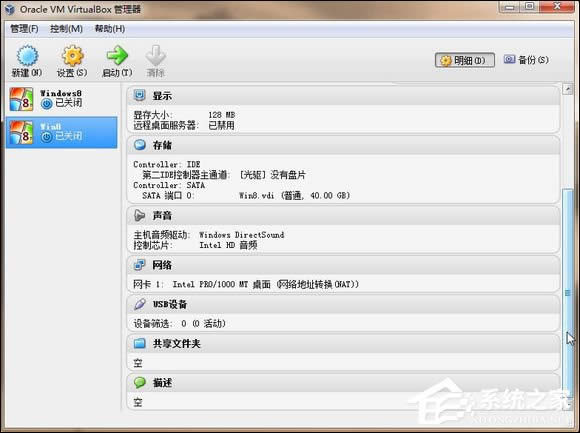The image size is (580, 433).
Task: Start the VM with green arrow (启动)
Action: click(117, 56)
